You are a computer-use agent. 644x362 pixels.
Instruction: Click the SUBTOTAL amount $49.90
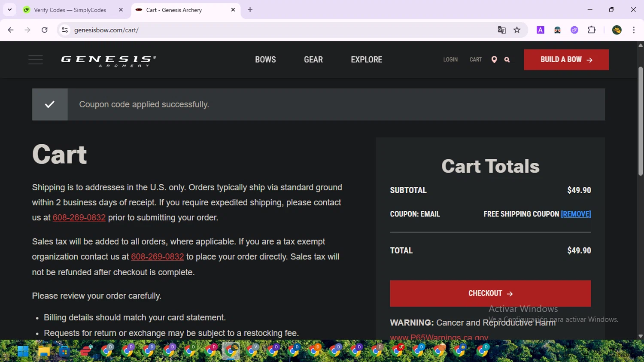click(x=579, y=190)
